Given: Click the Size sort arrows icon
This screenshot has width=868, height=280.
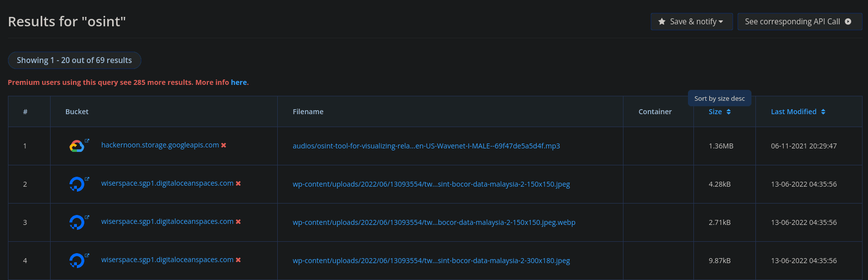Looking at the screenshot, I should point(729,112).
